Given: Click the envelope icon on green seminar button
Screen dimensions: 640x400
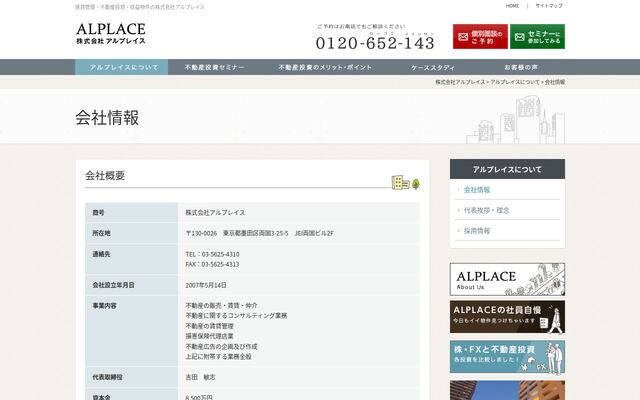Looking at the screenshot, I should click(519, 37).
